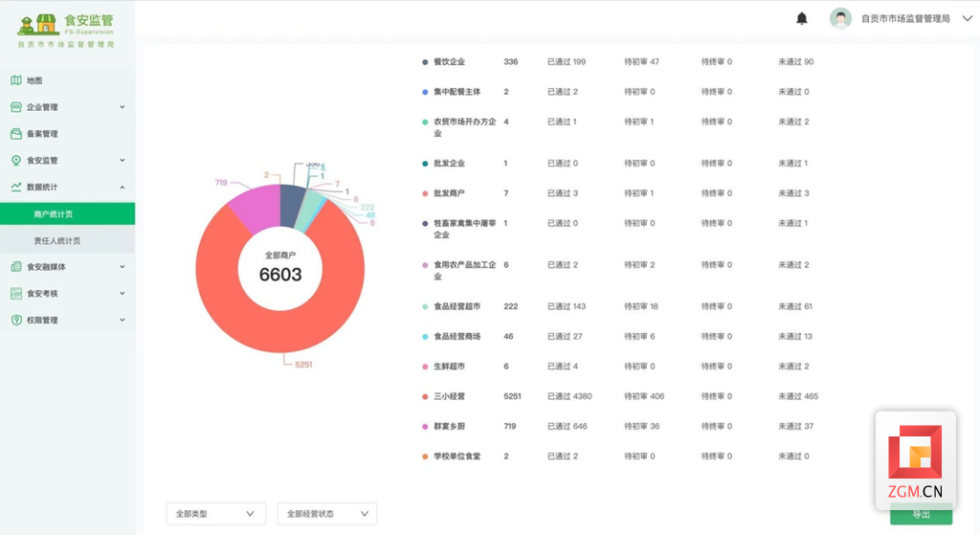Toggle the 餐饮企业 legend item
Viewport: 980px width, 535px height.
tap(448, 62)
